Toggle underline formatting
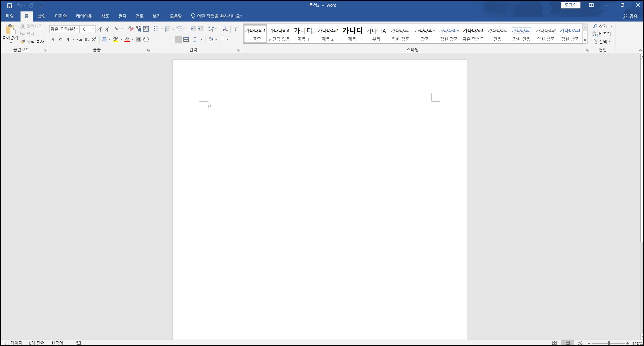This screenshot has width=644, height=346. [68, 39]
